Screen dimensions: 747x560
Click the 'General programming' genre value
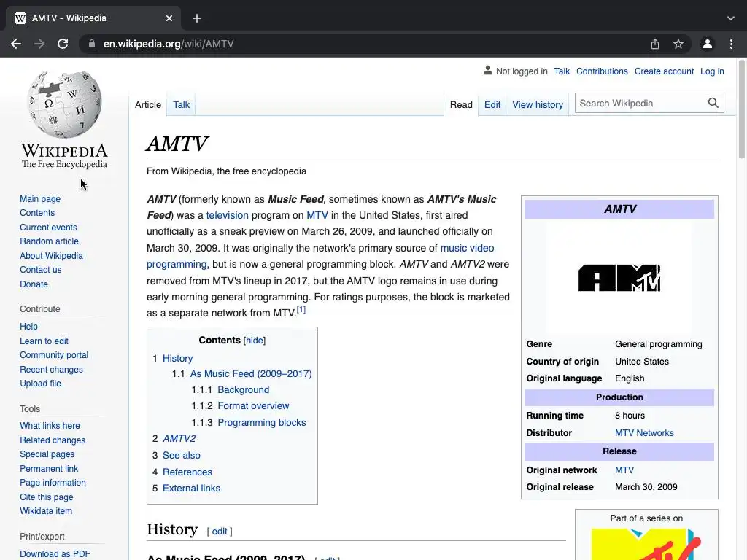[x=659, y=344]
